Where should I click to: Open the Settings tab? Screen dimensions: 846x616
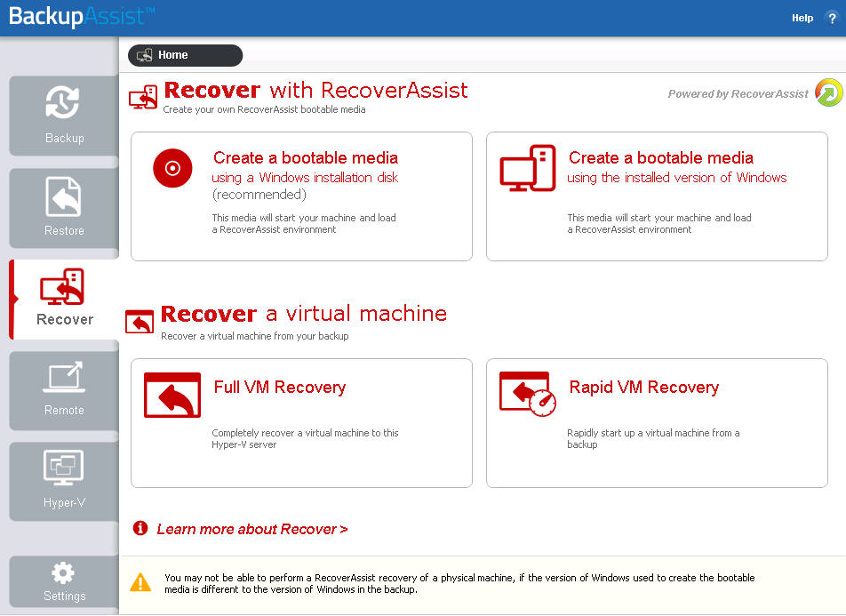64,582
